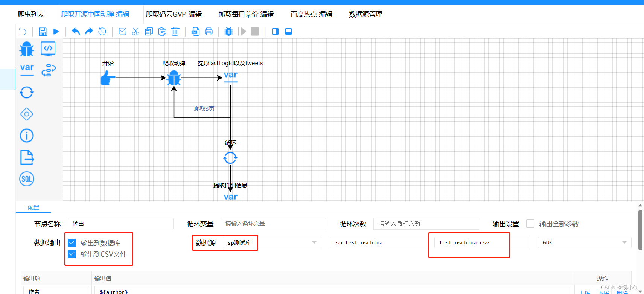
Task: Click the 操作 column header
Action: coord(603,278)
